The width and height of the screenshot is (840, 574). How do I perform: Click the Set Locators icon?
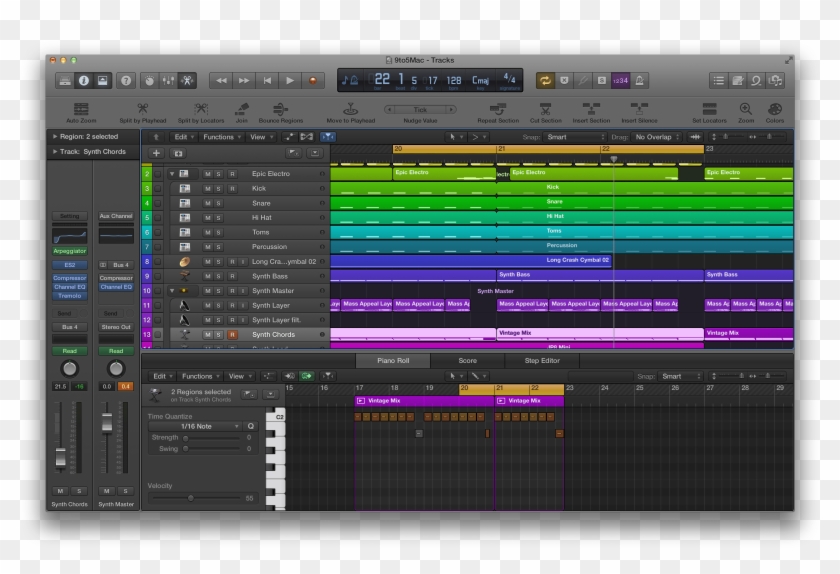pyautogui.click(x=709, y=109)
